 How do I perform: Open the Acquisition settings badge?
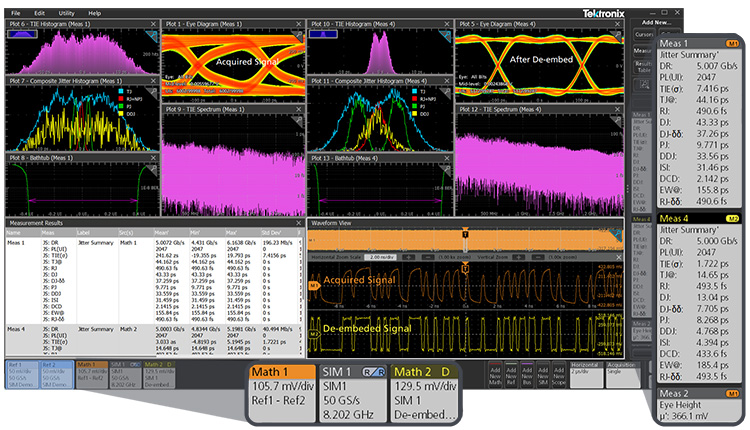tap(618, 372)
